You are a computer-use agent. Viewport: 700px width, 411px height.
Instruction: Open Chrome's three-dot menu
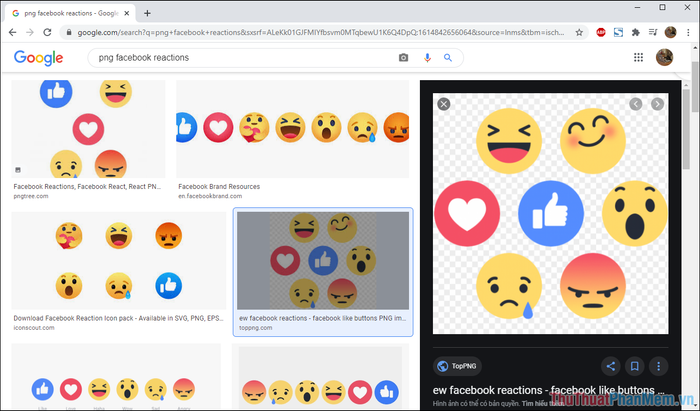(688, 32)
